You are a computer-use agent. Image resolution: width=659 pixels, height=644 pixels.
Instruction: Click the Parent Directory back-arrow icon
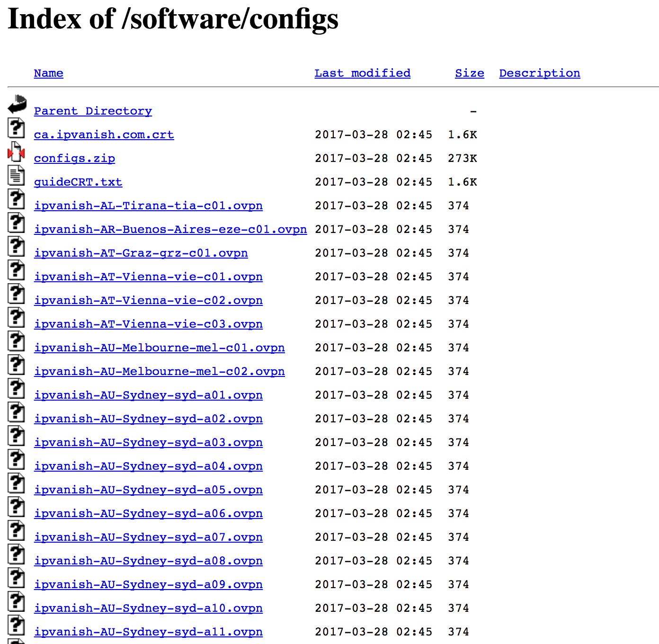[17, 104]
